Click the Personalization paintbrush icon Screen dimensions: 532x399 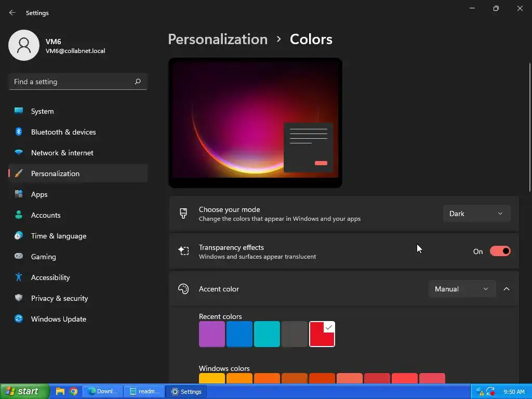pos(19,174)
